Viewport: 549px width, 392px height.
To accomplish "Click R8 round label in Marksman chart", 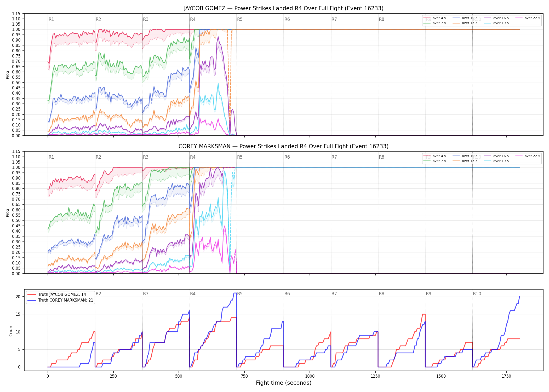I will (x=381, y=157).
